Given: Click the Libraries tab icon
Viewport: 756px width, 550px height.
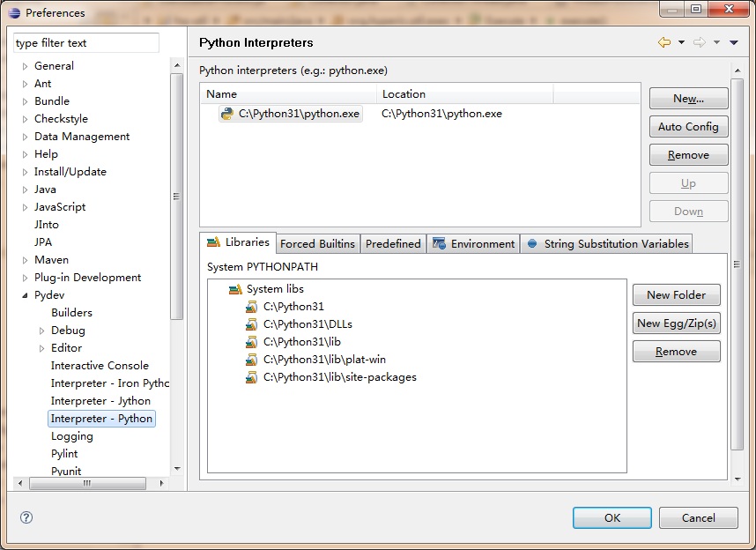Looking at the screenshot, I should tap(213, 242).
